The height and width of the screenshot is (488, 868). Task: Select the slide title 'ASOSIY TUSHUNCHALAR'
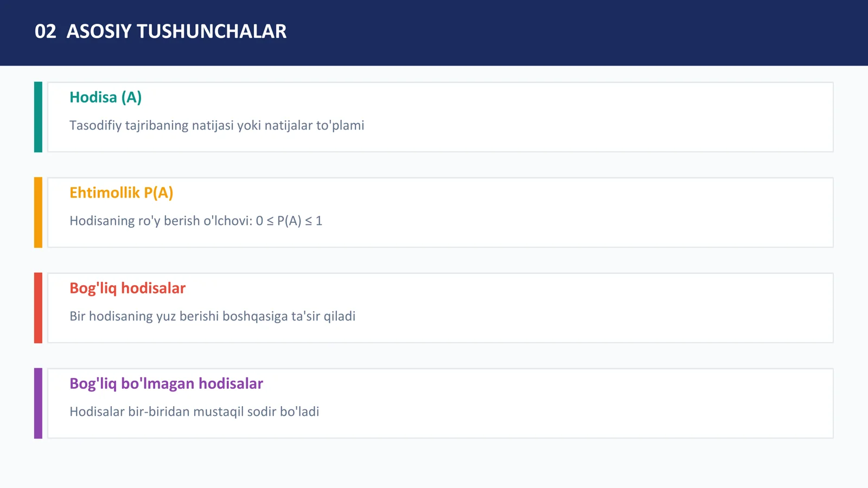tap(176, 31)
